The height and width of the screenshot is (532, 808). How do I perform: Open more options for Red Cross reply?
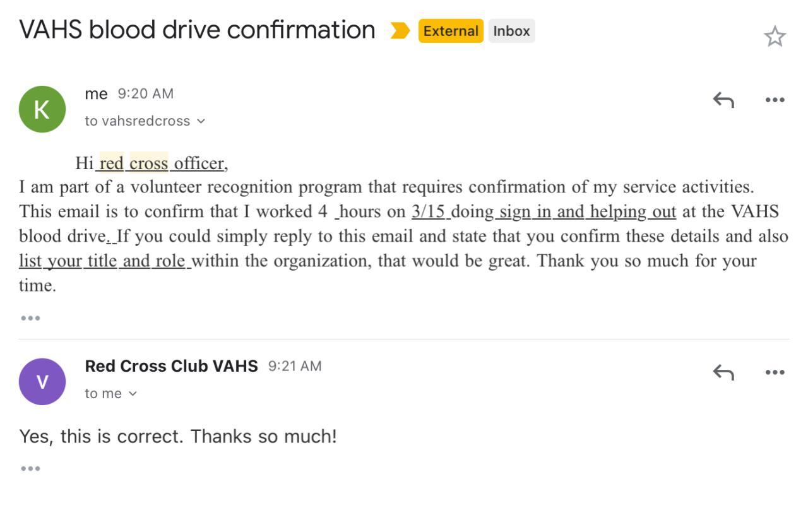[775, 372]
